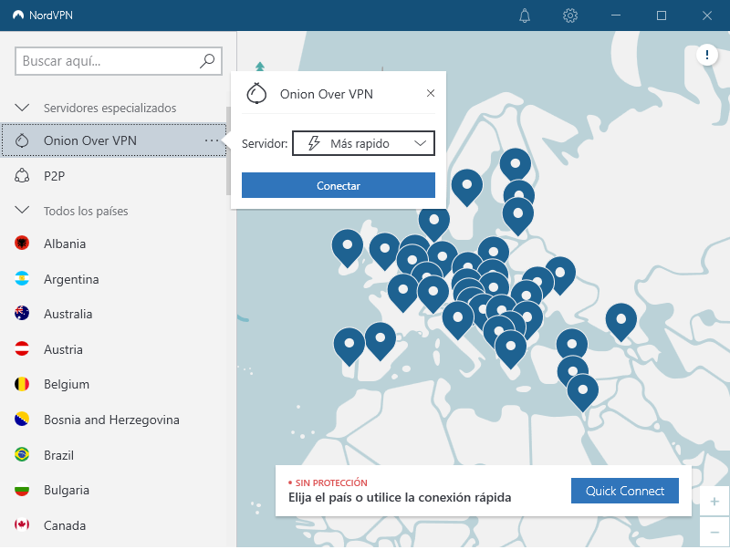Image resolution: width=730 pixels, height=560 pixels.
Task: Select Bosnia and Herzegovina from list
Action: (x=113, y=420)
